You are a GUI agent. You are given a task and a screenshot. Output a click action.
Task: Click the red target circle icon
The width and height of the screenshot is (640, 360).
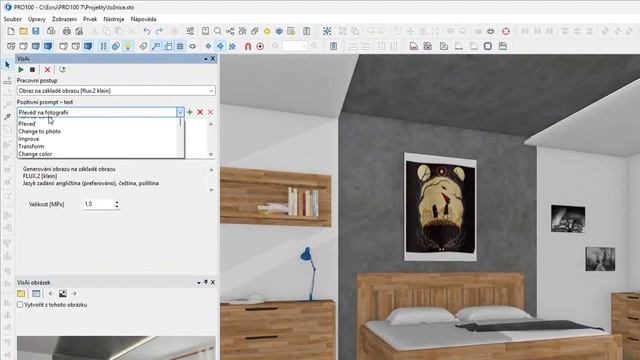pyautogui.click(x=260, y=47)
